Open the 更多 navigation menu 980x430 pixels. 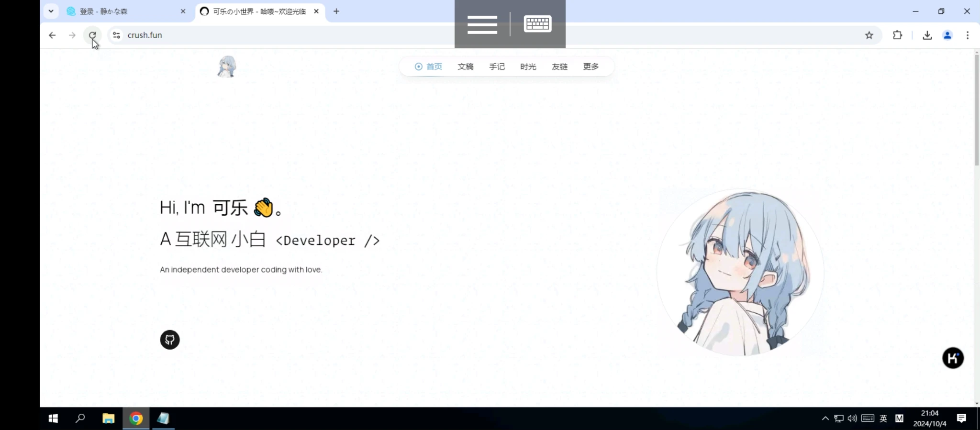pyautogui.click(x=590, y=66)
